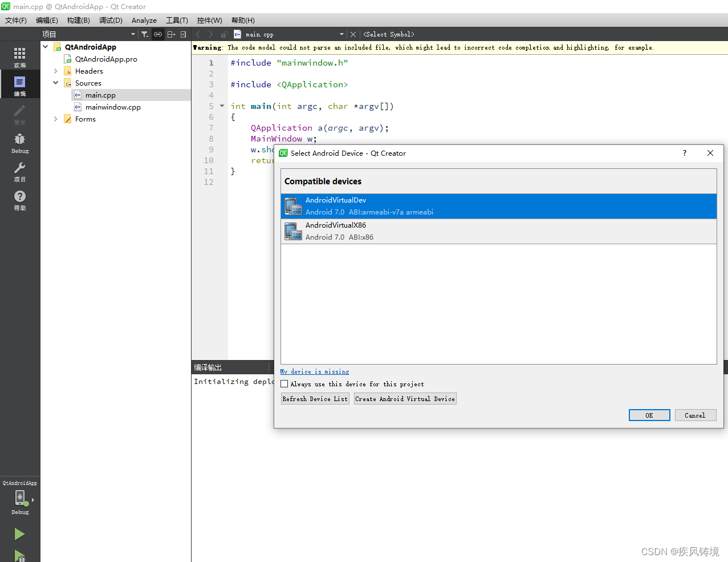Click the QtAndroidApp project folder icon

pyautogui.click(x=58, y=47)
